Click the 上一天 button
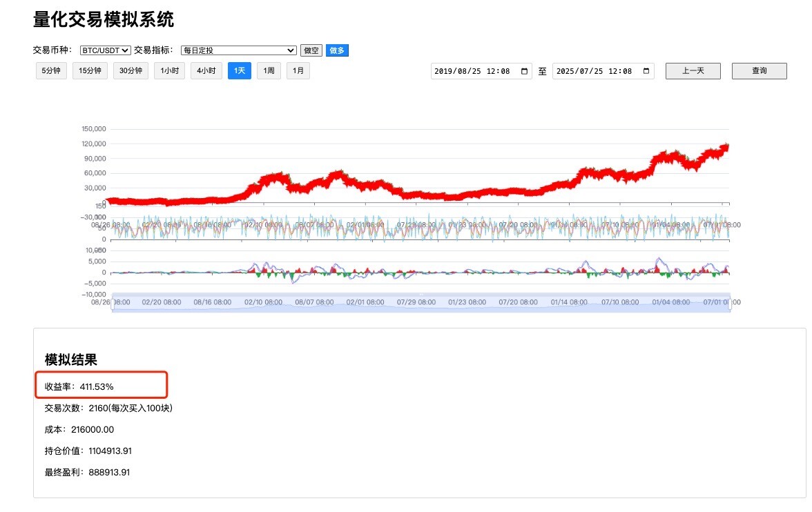This screenshot has width=812, height=512. tap(693, 71)
